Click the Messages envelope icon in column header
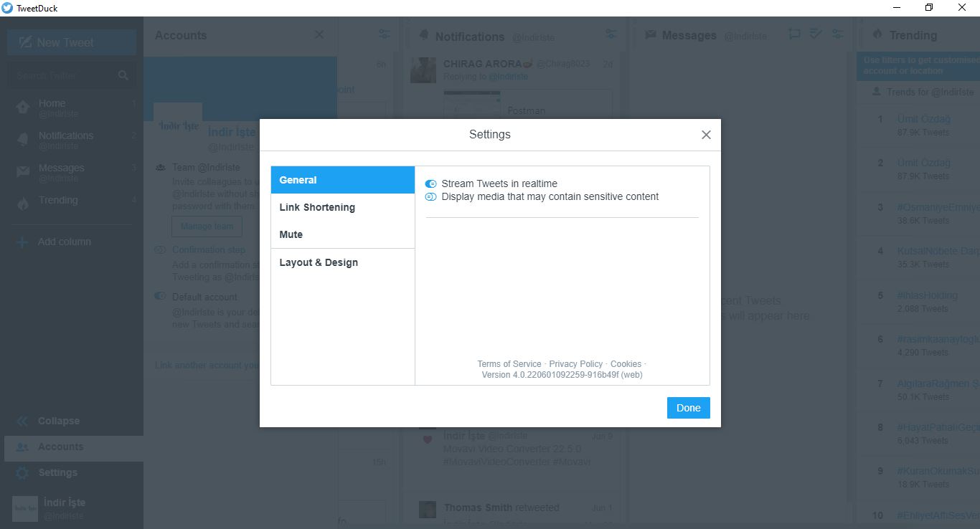Screen dimensions: 980x529 [651, 35]
